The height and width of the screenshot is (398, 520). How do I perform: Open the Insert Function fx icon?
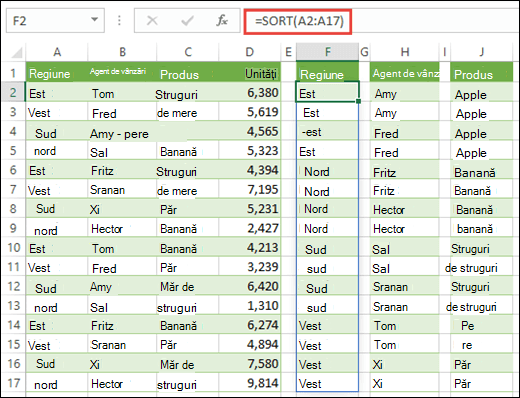(x=222, y=21)
